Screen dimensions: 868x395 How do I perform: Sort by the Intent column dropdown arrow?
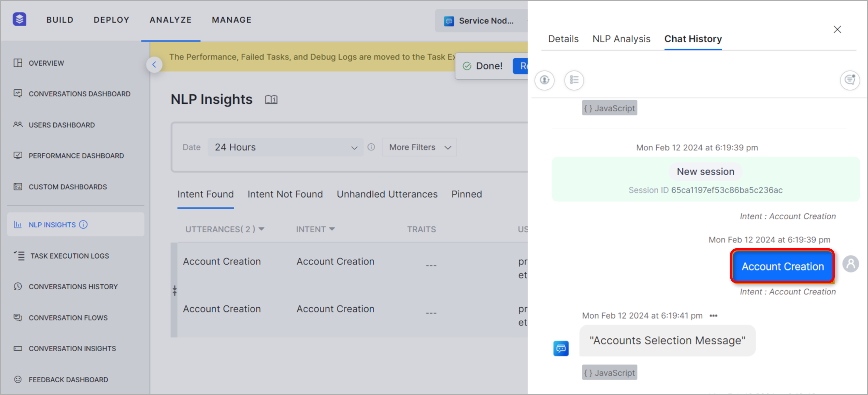click(x=332, y=229)
